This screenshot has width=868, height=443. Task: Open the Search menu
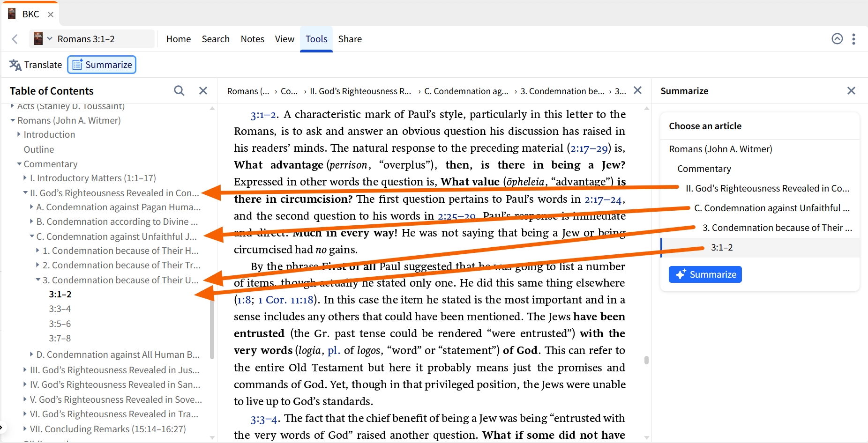pos(216,39)
